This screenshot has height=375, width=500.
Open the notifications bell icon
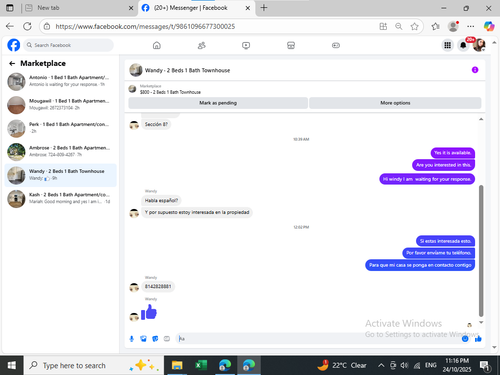click(x=463, y=45)
